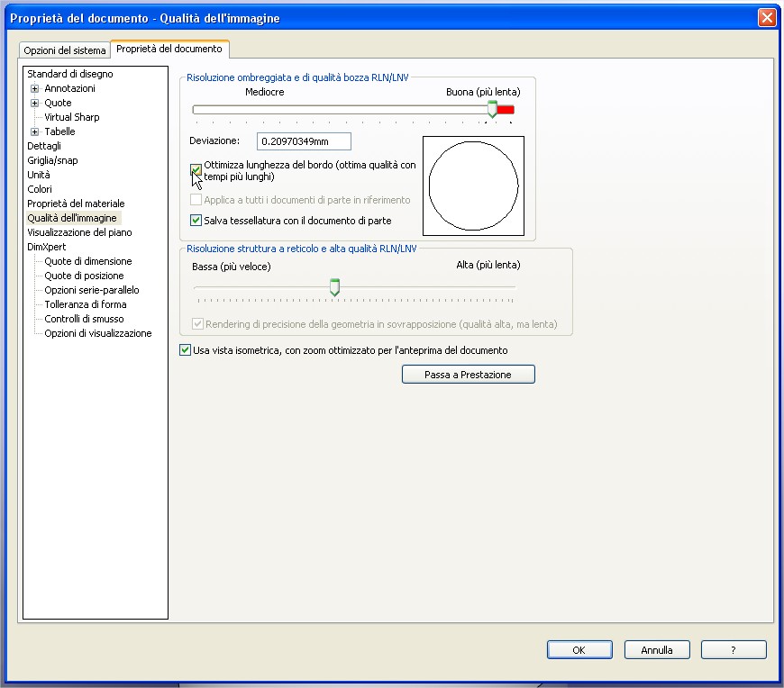Select Standard di disegno in tree
Image resolution: width=784 pixels, height=688 pixels.
70,74
